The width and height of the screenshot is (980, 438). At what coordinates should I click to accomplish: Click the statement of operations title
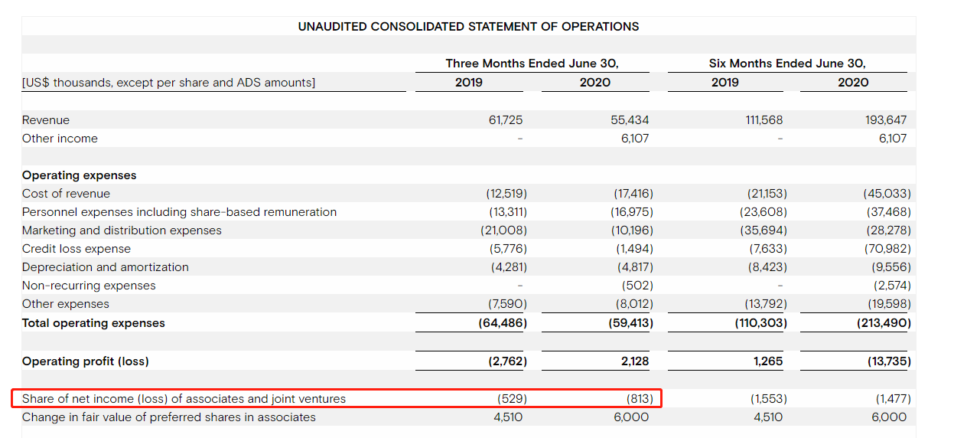coord(468,27)
